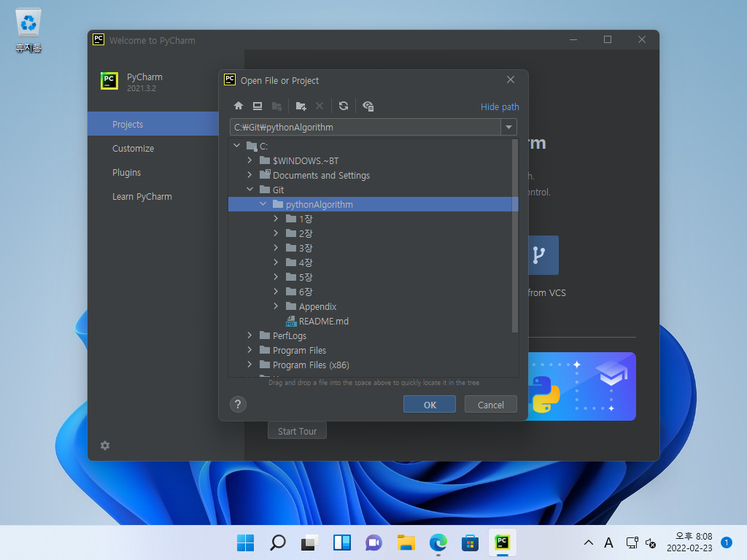Screen dimensions: 747x560
Task: Open taskbar Search
Action: [x=278, y=542]
